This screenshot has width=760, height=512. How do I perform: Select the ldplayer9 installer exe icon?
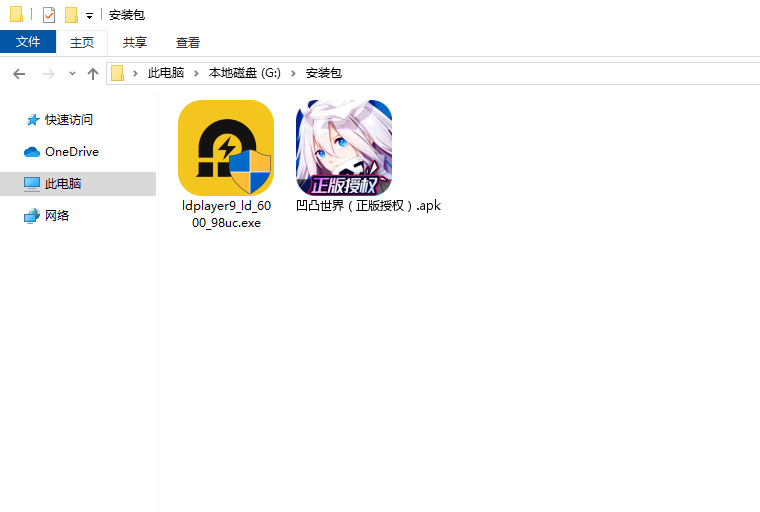226,148
